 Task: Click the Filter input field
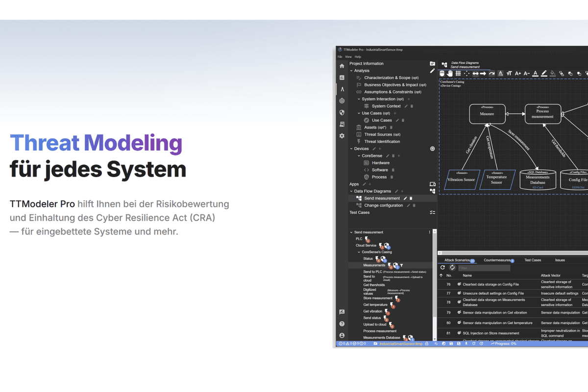click(x=484, y=268)
